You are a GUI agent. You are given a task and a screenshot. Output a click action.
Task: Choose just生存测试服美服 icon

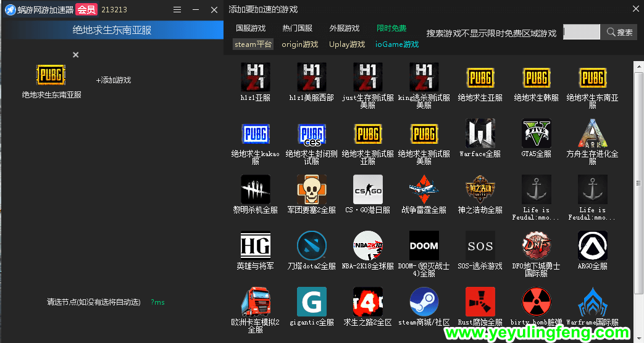(368, 76)
